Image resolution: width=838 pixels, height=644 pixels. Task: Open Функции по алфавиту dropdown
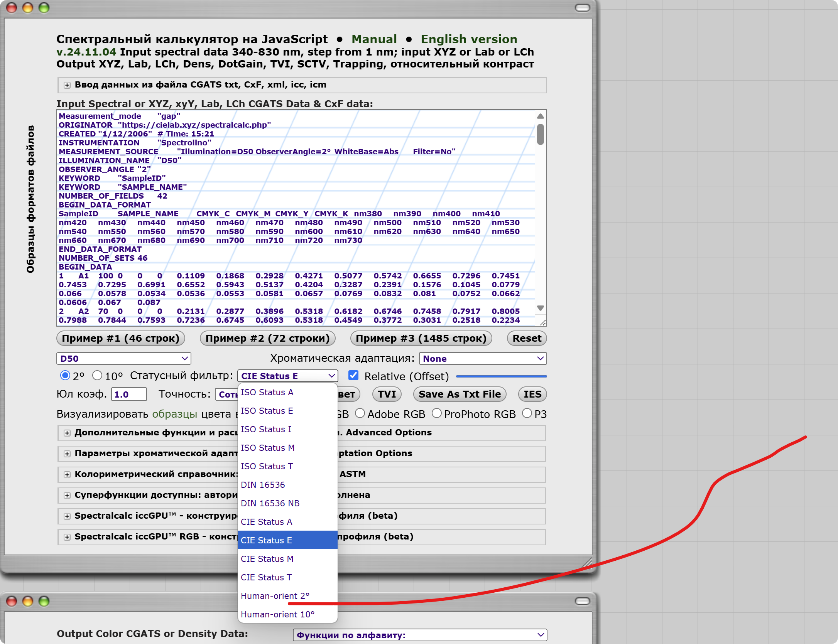click(x=420, y=635)
